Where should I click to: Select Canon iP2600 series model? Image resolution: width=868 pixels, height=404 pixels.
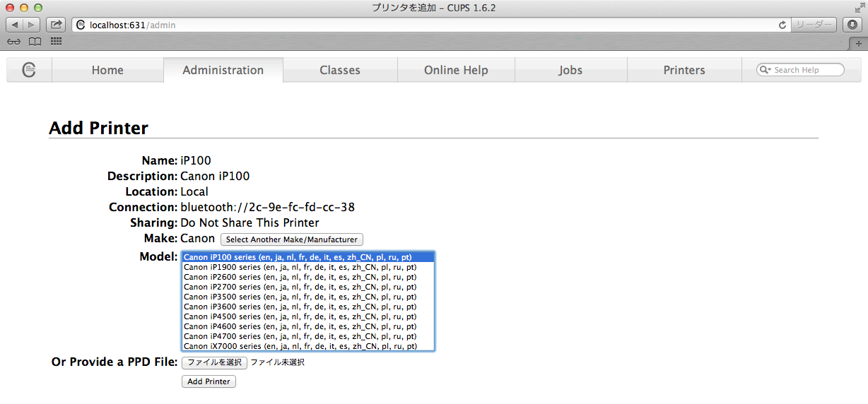click(308, 277)
